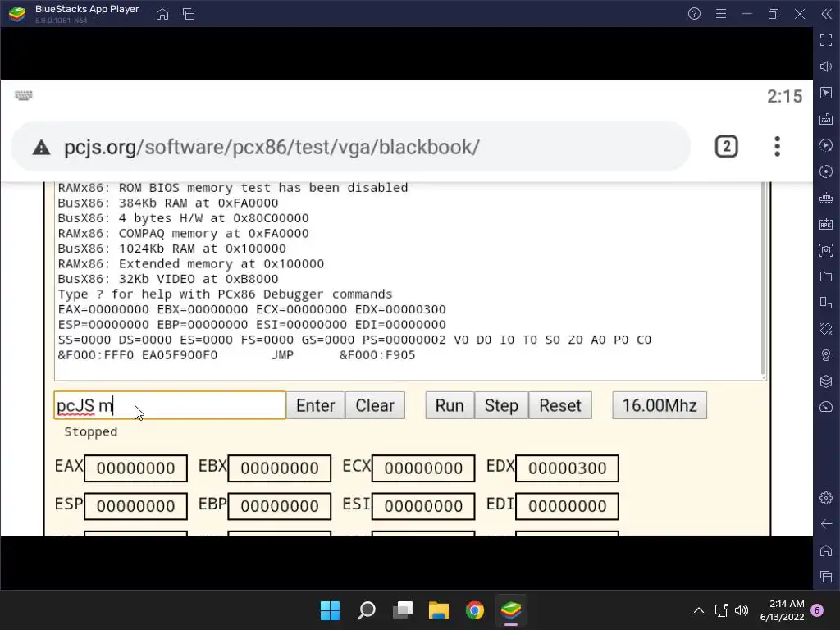Click the debugger command input field

point(170,405)
